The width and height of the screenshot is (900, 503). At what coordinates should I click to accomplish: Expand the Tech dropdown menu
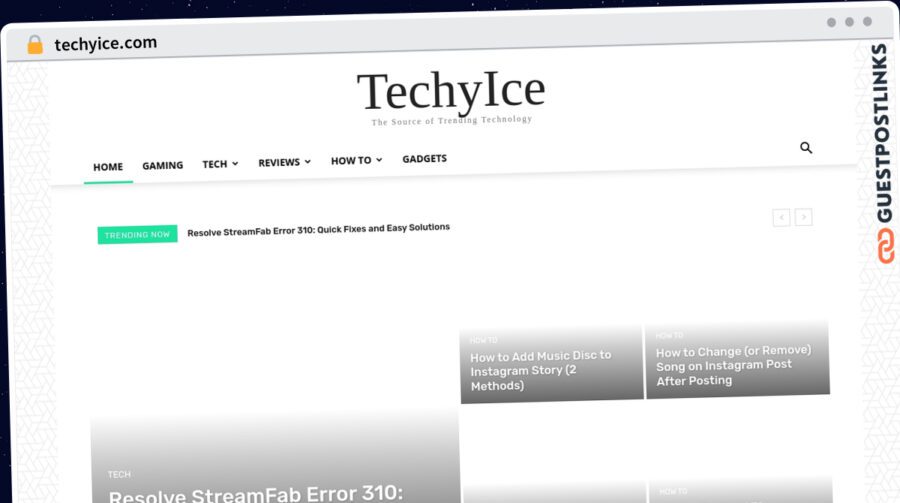click(x=220, y=164)
